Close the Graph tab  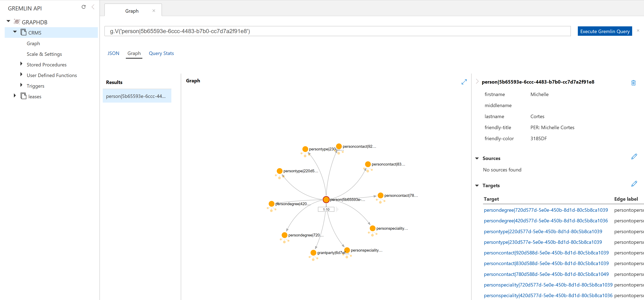point(154,10)
